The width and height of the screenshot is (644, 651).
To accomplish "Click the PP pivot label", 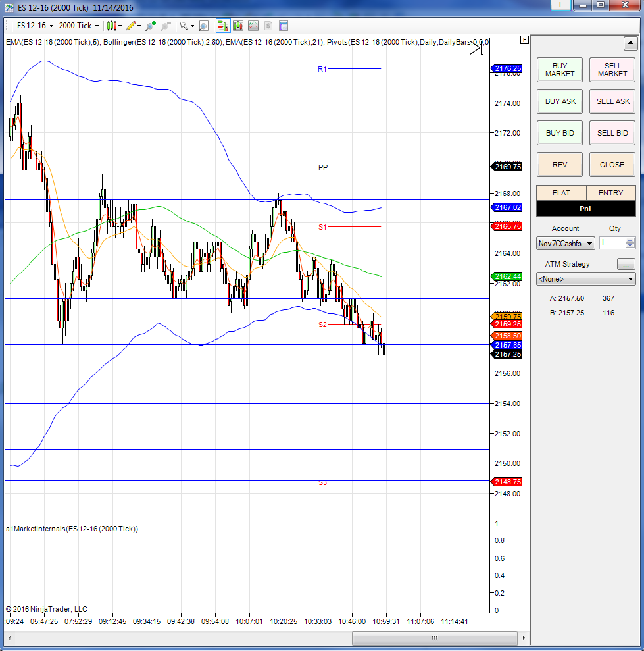I will (x=323, y=167).
